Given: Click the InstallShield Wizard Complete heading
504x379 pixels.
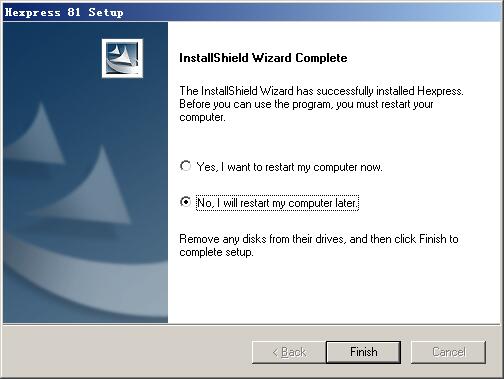Looking at the screenshot, I should point(263,58).
